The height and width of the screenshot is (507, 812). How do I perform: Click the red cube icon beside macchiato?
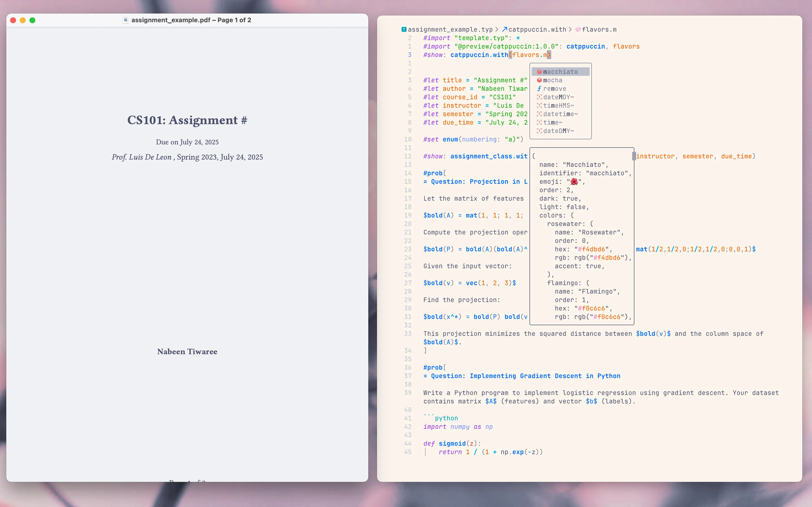pyautogui.click(x=539, y=72)
